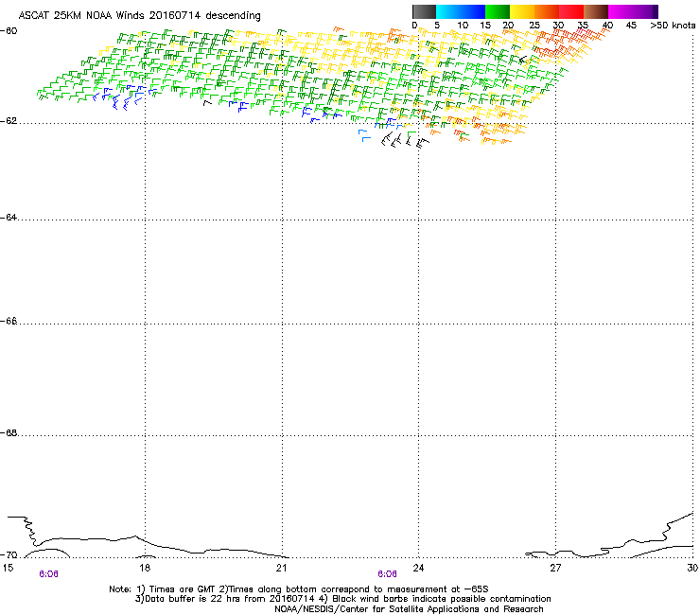Image resolution: width=700 pixels, height=615 pixels.
Task: Click the black contaminated wind barbs below -62 near longitude 24
Action: click(x=405, y=139)
